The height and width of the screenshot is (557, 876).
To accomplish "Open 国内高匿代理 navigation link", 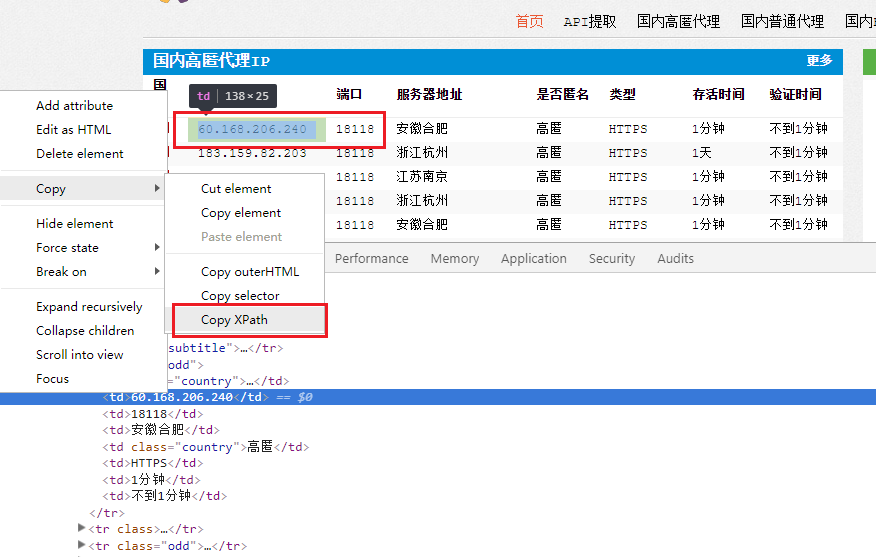I will coord(678,21).
